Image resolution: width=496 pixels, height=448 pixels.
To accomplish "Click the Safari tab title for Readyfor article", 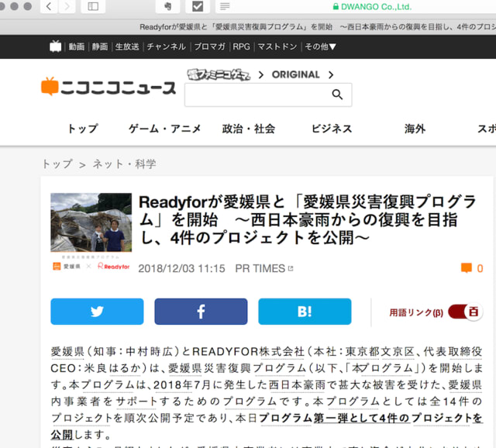I will tap(318, 27).
